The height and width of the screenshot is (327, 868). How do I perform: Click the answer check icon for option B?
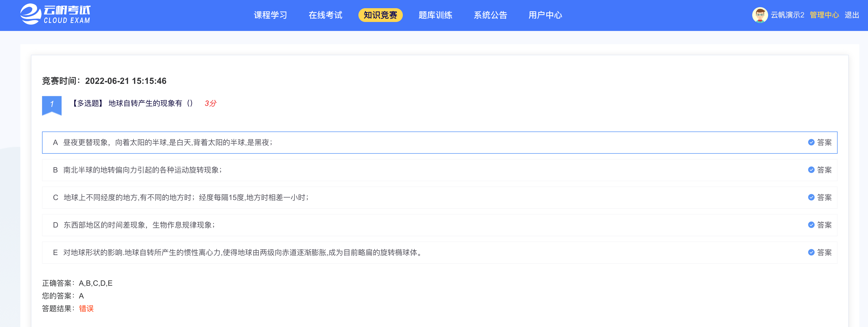[x=811, y=170]
